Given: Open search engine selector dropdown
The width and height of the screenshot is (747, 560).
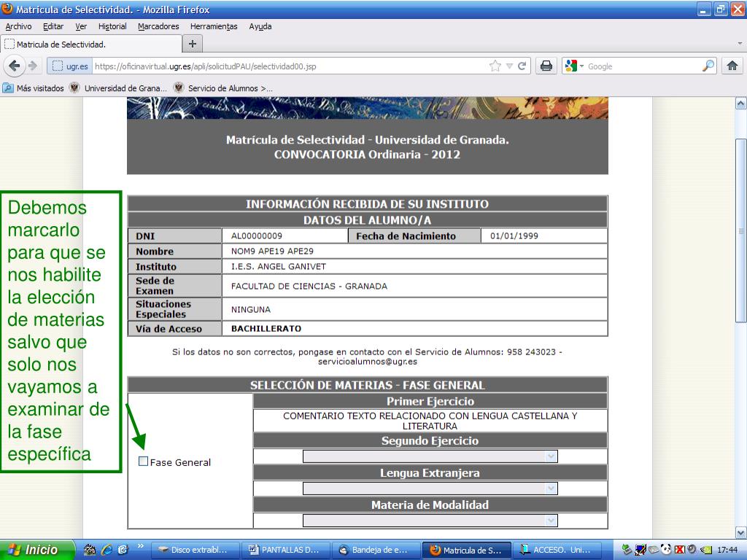Looking at the screenshot, I should click(575, 66).
